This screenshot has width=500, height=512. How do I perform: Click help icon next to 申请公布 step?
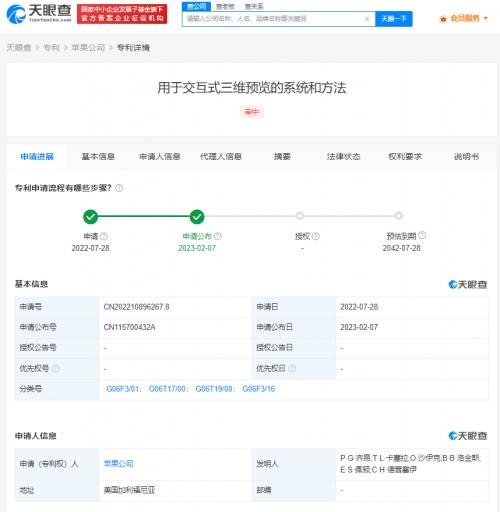218,236
